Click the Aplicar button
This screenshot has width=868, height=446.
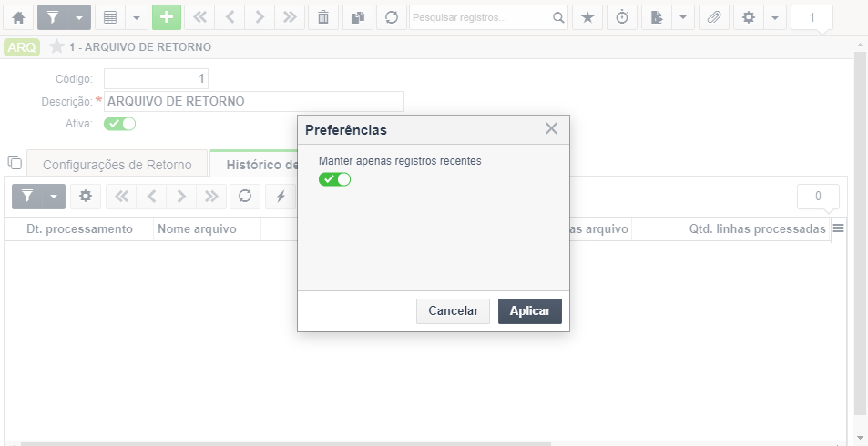(530, 311)
